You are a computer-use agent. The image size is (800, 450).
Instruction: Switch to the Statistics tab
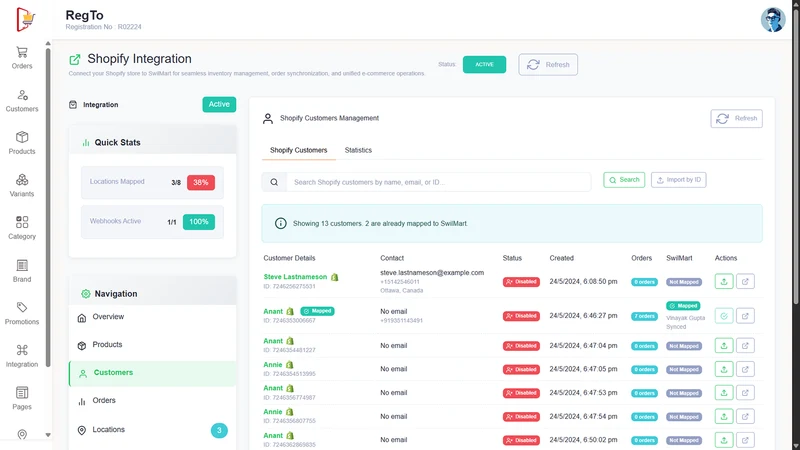[x=358, y=150]
